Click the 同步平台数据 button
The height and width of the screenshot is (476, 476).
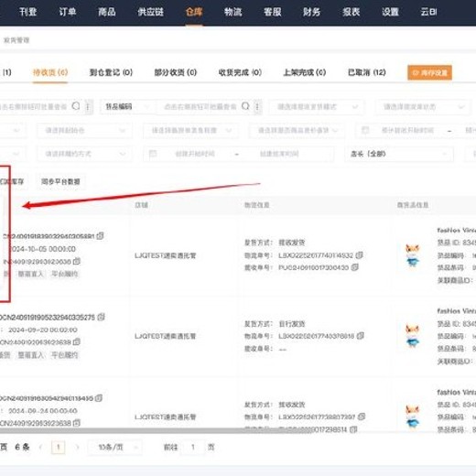point(60,182)
